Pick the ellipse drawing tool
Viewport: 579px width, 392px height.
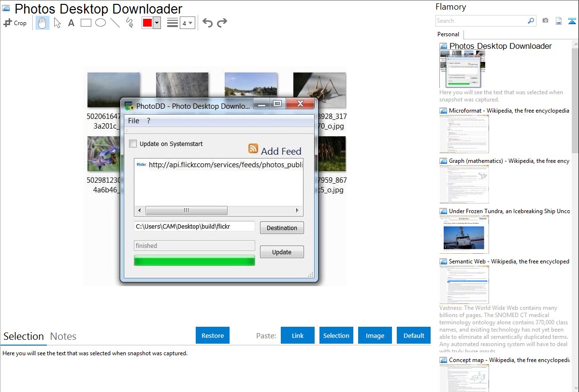coord(101,23)
